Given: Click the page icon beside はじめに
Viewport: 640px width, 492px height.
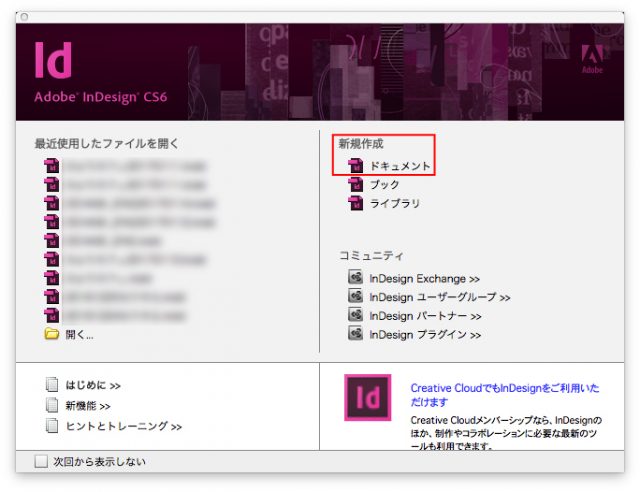Looking at the screenshot, I should (x=52, y=385).
